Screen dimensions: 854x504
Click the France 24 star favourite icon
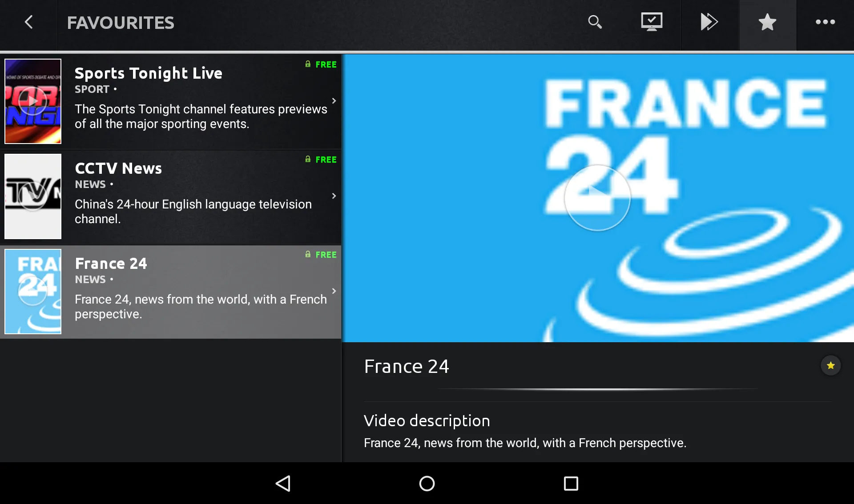[x=831, y=365]
